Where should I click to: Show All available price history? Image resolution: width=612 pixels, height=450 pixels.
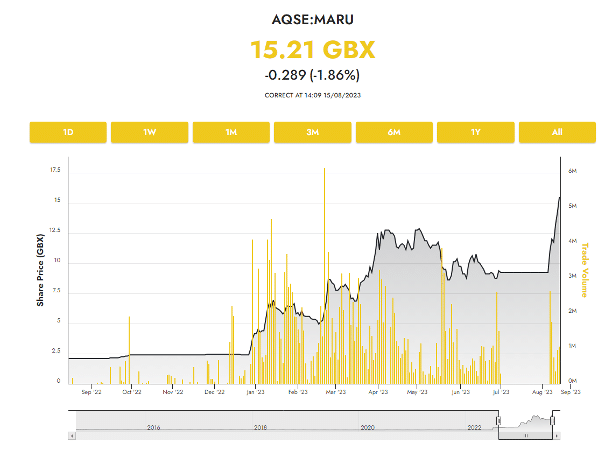556,133
